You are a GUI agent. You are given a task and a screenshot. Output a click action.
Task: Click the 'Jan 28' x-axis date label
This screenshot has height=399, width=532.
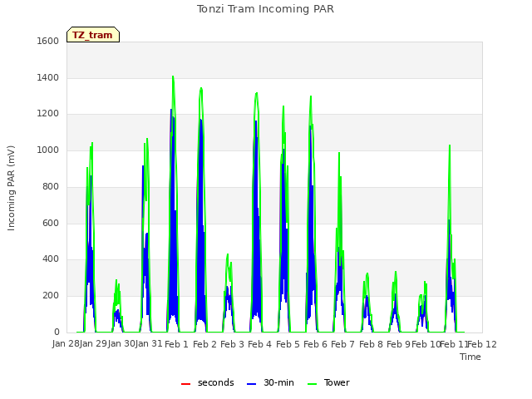[66, 344]
